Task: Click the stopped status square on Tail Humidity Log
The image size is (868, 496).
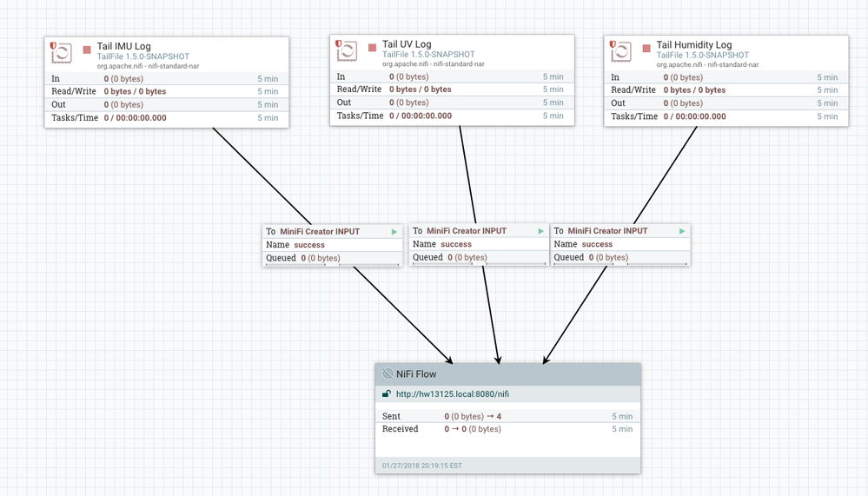Action: click(x=646, y=48)
